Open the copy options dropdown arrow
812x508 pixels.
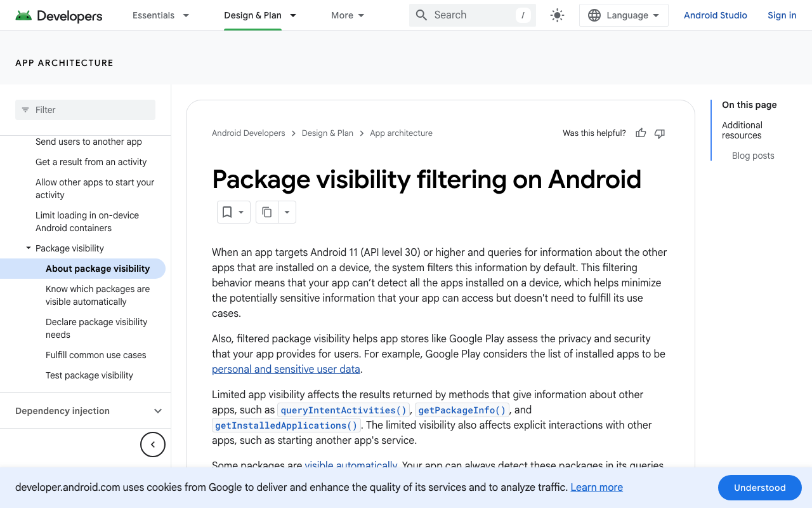(287, 212)
